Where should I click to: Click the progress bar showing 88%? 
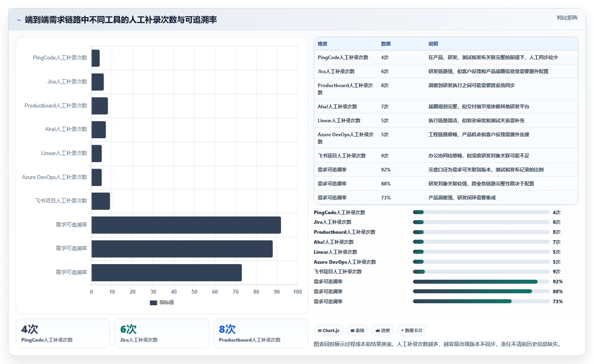481,292
